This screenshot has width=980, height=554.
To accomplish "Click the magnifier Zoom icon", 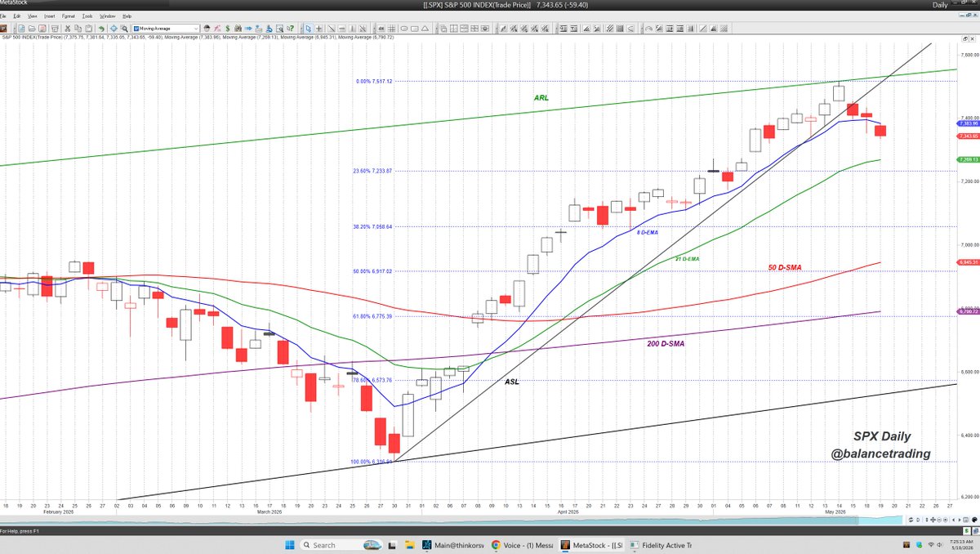I will click(x=124, y=29).
